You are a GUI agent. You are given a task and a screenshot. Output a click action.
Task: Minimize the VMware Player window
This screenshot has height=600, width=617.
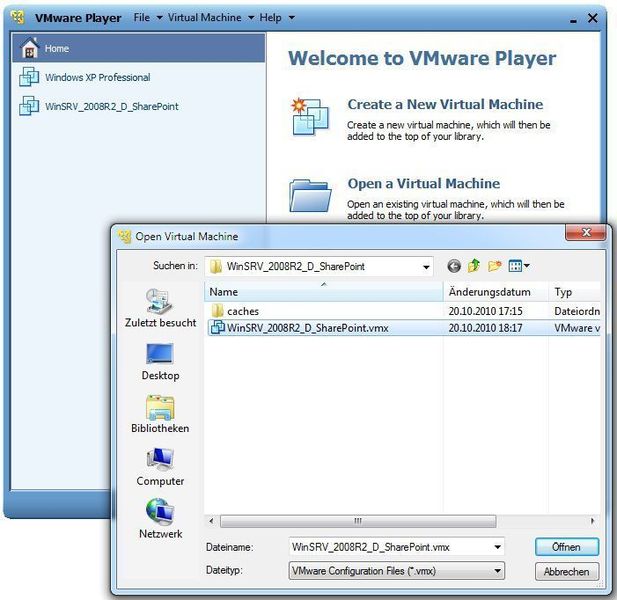click(x=573, y=19)
